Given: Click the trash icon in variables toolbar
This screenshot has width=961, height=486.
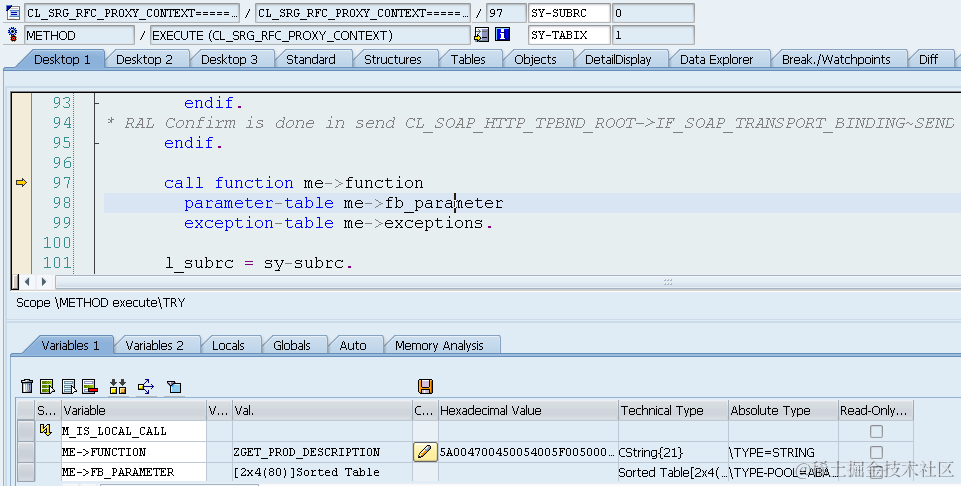Looking at the screenshot, I should 26,386.
